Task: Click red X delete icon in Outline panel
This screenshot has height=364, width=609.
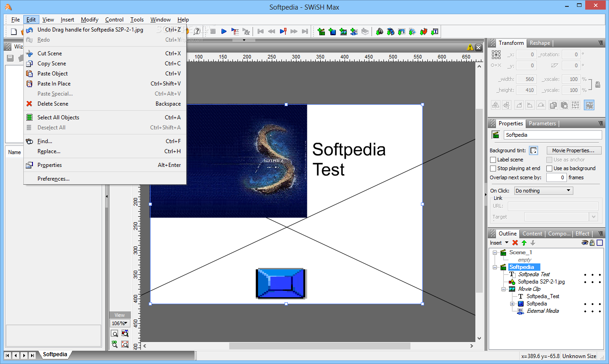Action: [515, 243]
